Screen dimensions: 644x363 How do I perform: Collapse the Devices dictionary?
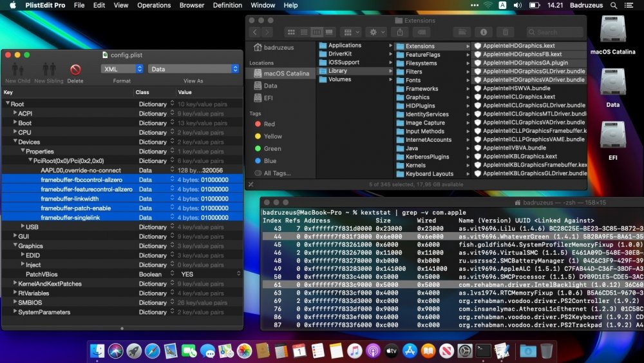(15, 141)
